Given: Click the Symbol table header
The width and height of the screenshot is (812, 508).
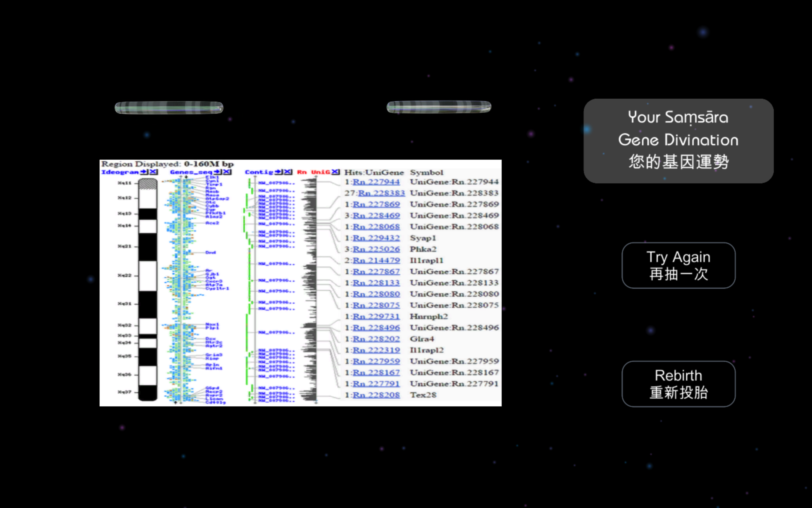Looking at the screenshot, I should [x=427, y=172].
